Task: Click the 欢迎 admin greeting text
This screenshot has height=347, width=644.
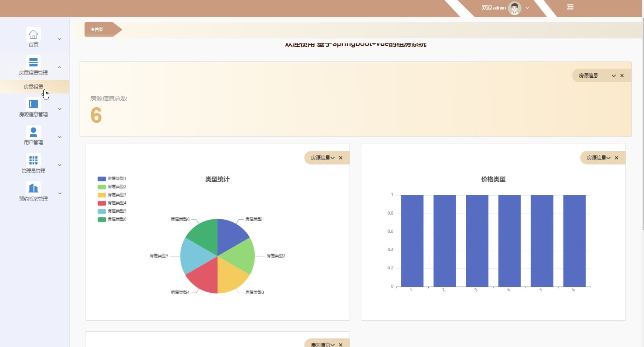Action: tap(493, 8)
